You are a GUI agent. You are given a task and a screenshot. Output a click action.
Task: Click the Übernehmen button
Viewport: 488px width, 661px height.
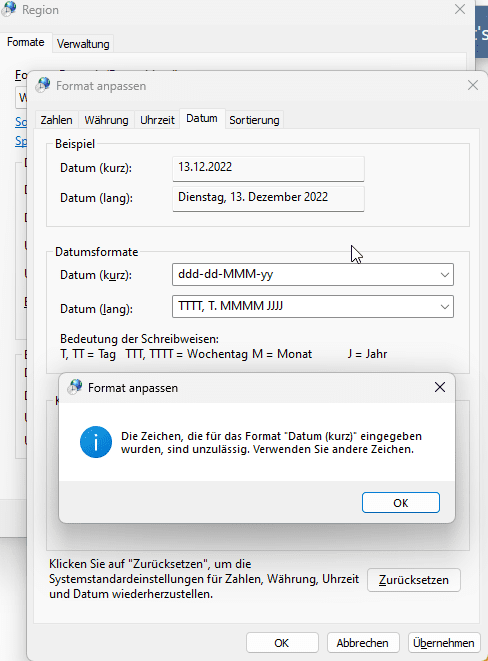click(x=444, y=643)
